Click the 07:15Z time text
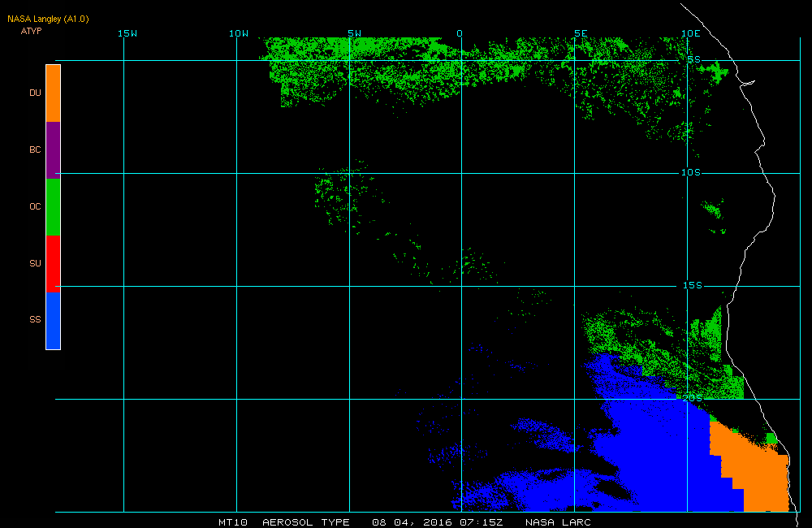 (481, 522)
